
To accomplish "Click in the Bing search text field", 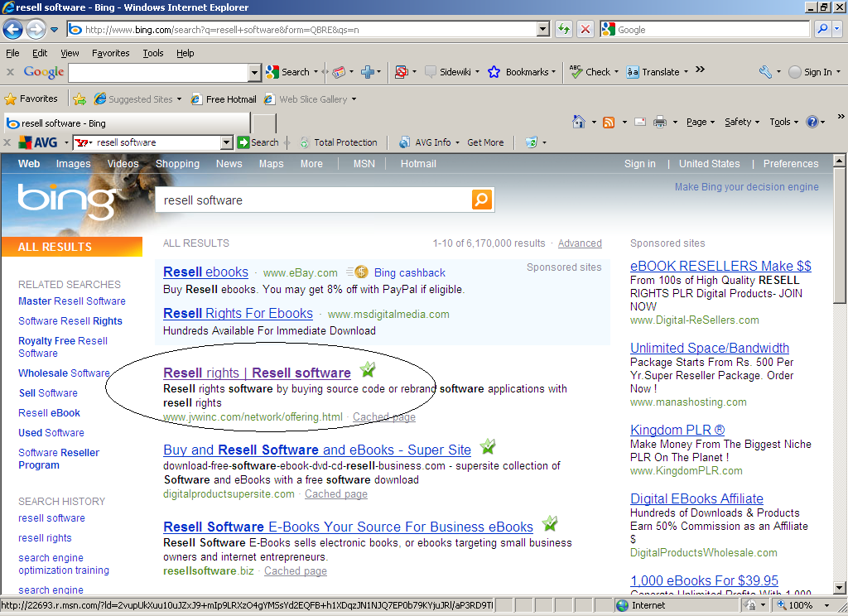I will 313,200.
